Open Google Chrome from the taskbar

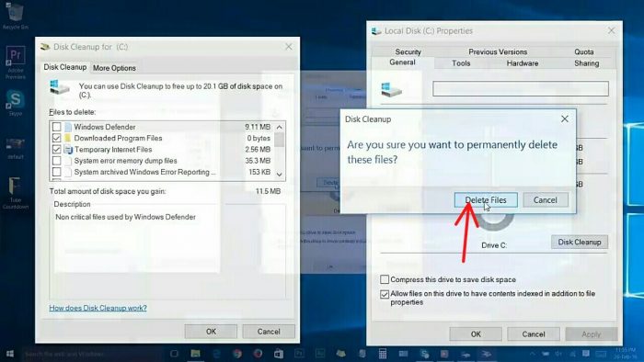pos(237,354)
